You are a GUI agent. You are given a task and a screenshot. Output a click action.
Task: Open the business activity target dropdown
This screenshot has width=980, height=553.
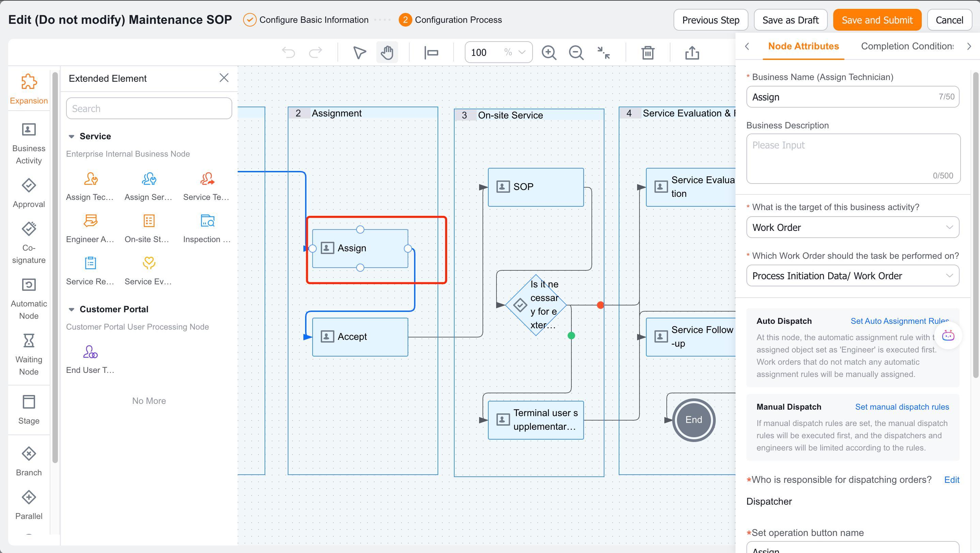click(853, 227)
